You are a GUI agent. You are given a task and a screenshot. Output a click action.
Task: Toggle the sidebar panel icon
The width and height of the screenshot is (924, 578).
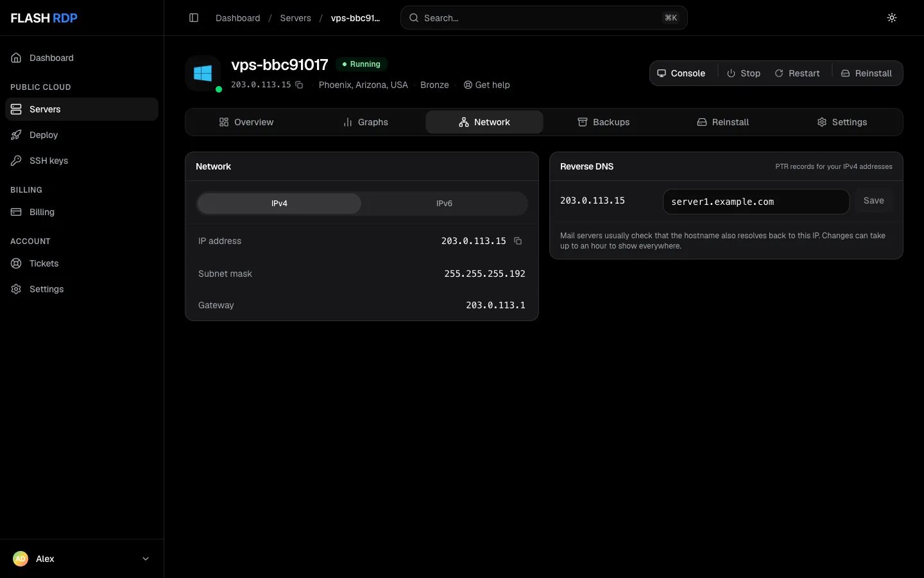pos(194,18)
